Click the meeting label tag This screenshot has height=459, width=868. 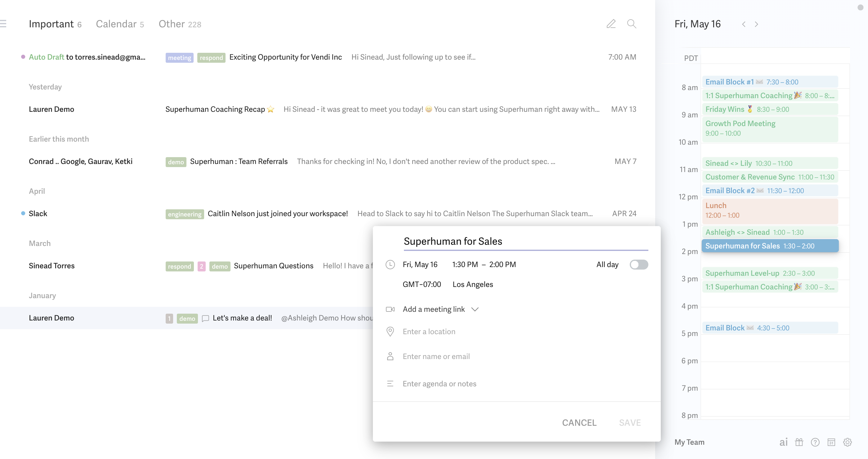(x=179, y=58)
